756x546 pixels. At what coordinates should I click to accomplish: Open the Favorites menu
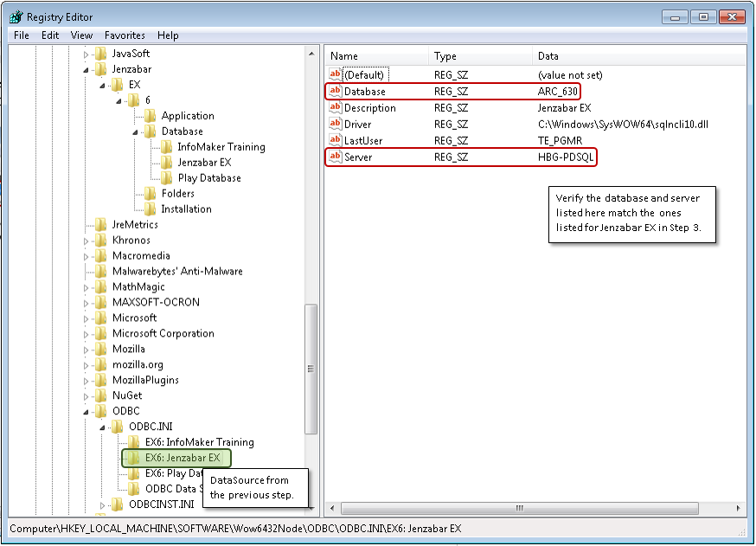point(125,35)
